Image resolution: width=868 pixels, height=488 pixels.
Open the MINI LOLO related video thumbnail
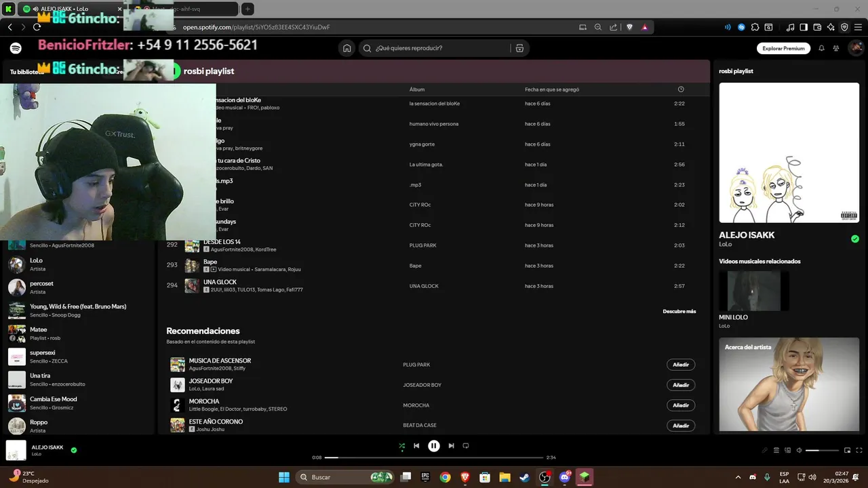(754, 291)
